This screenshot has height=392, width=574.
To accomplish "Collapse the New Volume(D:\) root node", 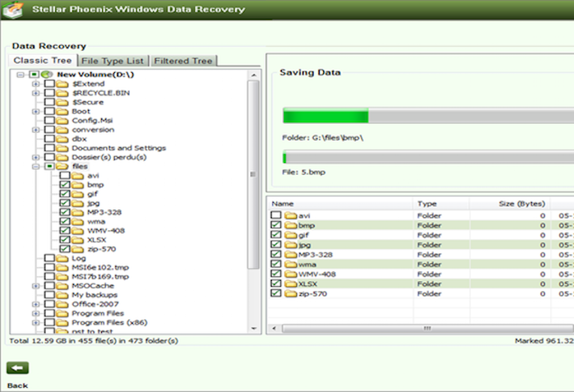I will click(x=21, y=75).
